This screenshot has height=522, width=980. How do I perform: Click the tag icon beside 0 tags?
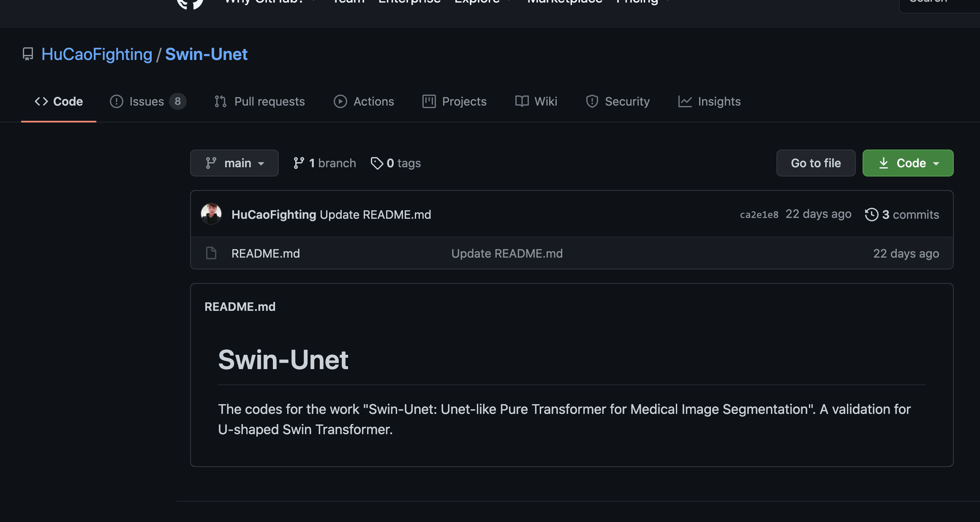point(376,163)
